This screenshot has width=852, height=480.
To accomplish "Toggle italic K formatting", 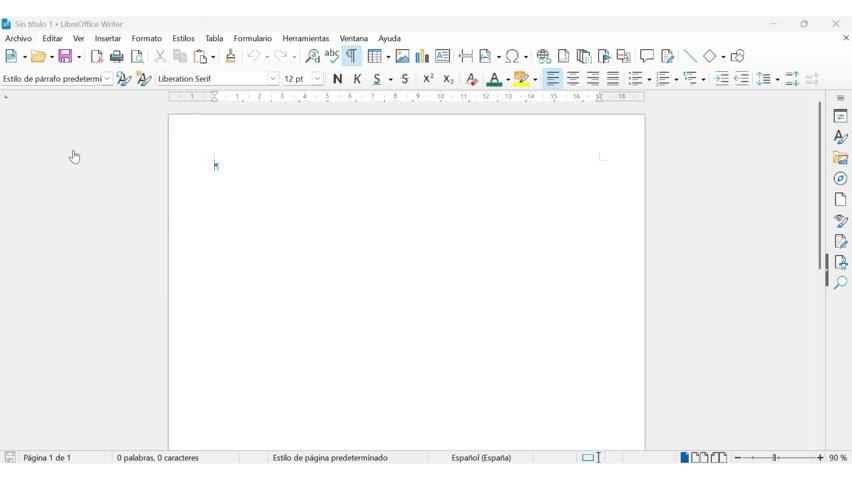I will pyautogui.click(x=357, y=79).
